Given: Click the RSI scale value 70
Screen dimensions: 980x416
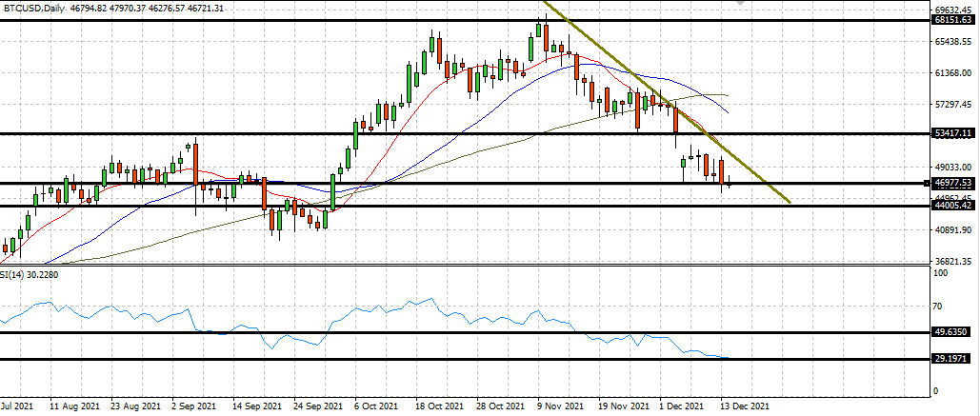Looking at the screenshot, I should [939, 307].
